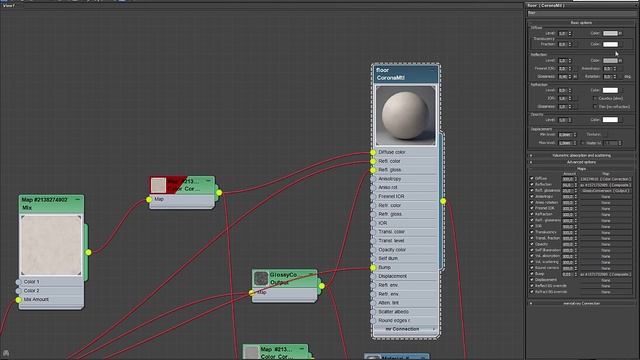Step the Refraction IOR spinner arrows
Screen dimensions: 640x360
570,98
